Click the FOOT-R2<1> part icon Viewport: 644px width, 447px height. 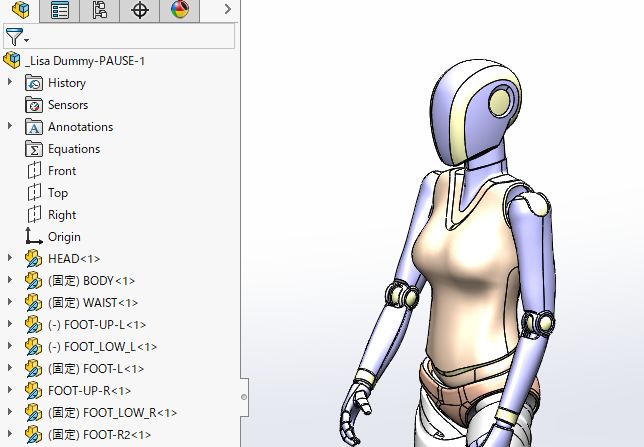click(33, 435)
